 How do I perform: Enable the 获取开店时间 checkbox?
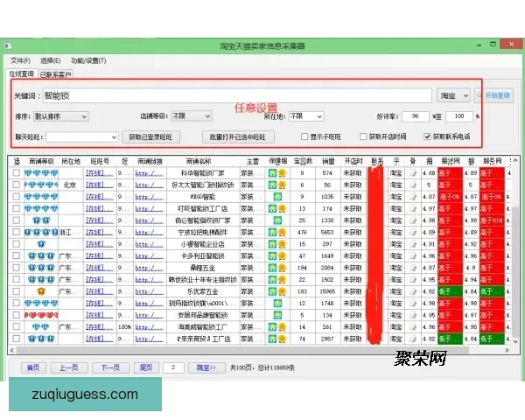pyautogui.click(x=363, y=136)
